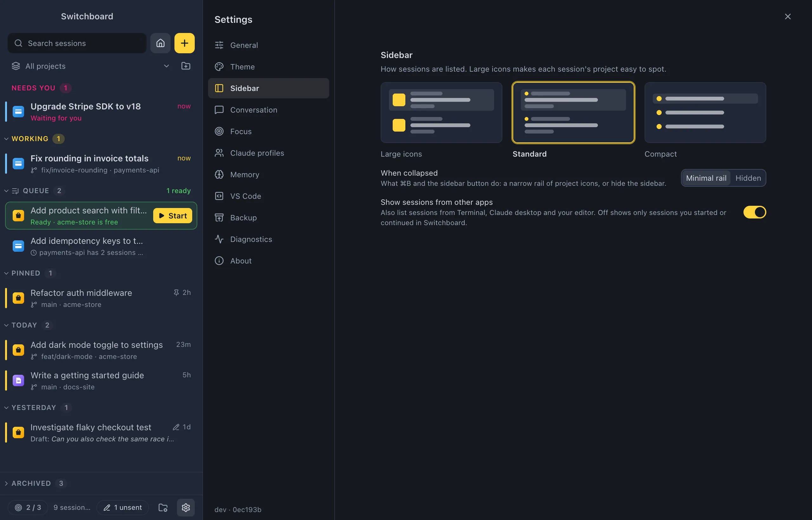Collapse the WORKING section
Viewport: 812px width, 520px height.
tap(6, 139)
